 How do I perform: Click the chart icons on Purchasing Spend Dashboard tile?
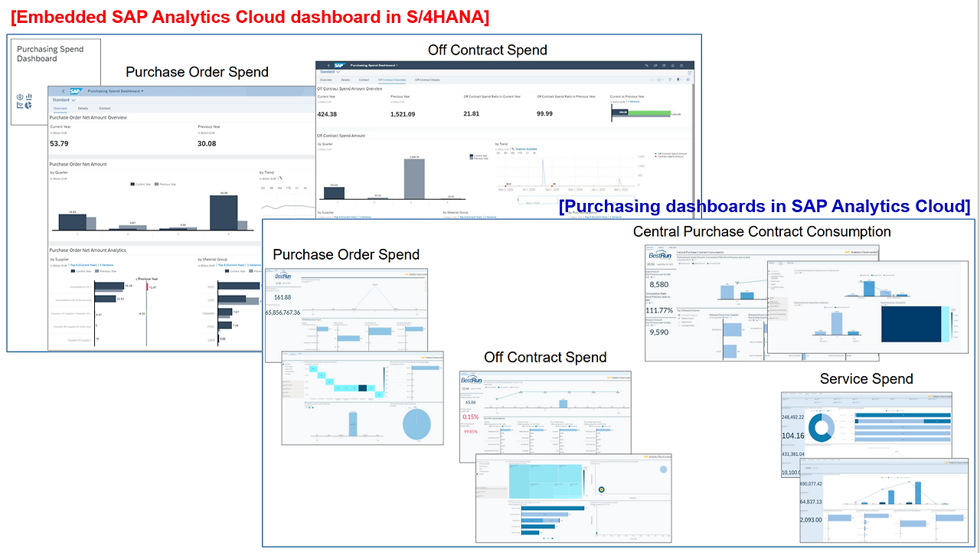[24, 101]
